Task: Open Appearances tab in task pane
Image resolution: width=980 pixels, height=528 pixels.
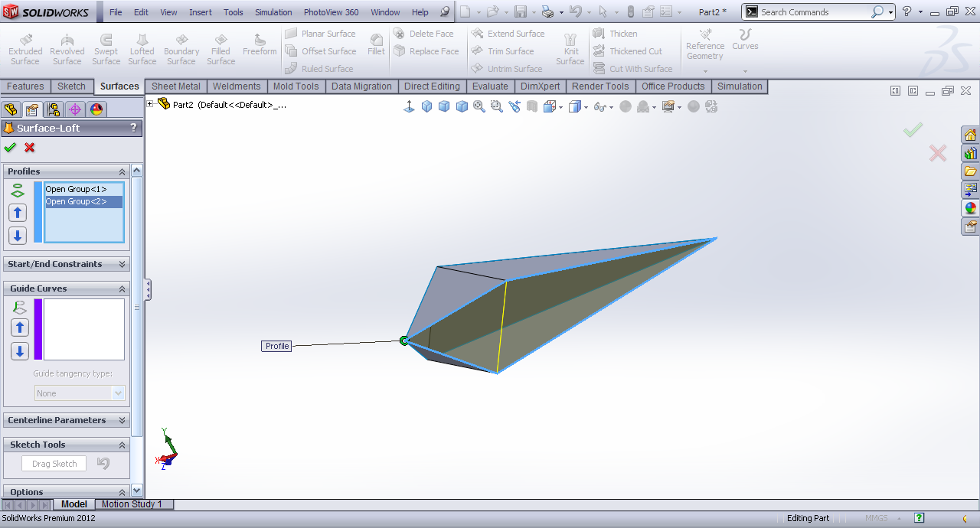Action: [970, 208]
